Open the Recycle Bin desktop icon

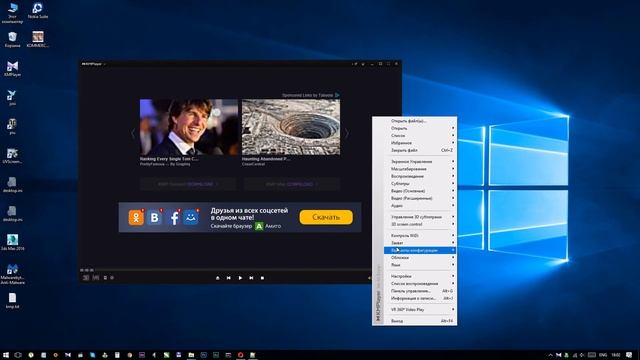(12, 40)
